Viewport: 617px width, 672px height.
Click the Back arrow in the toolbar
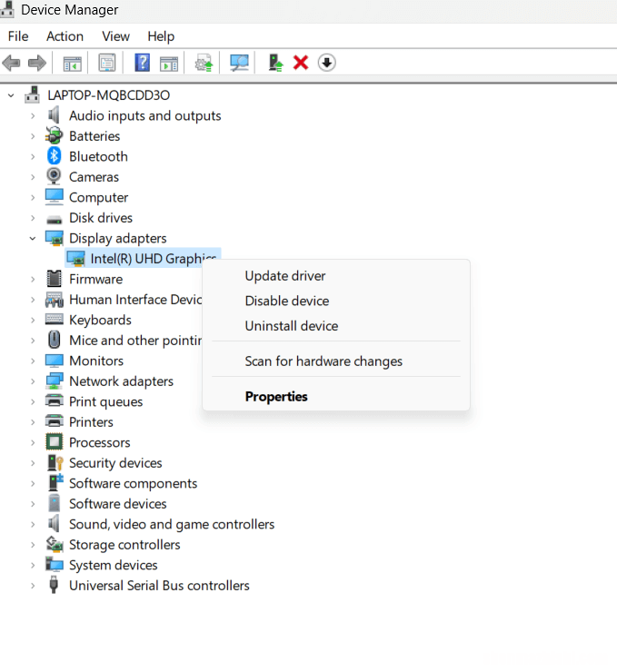click(x=12, y=63)
